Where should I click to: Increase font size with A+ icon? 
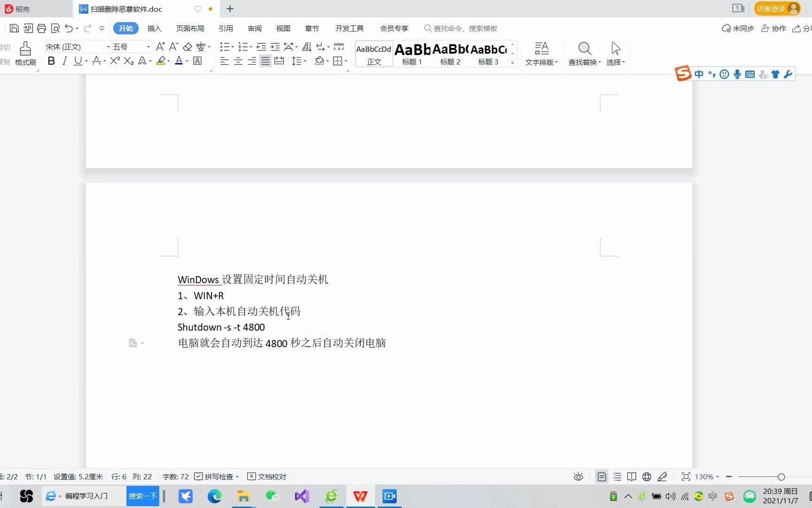click(x=160, y=47)
